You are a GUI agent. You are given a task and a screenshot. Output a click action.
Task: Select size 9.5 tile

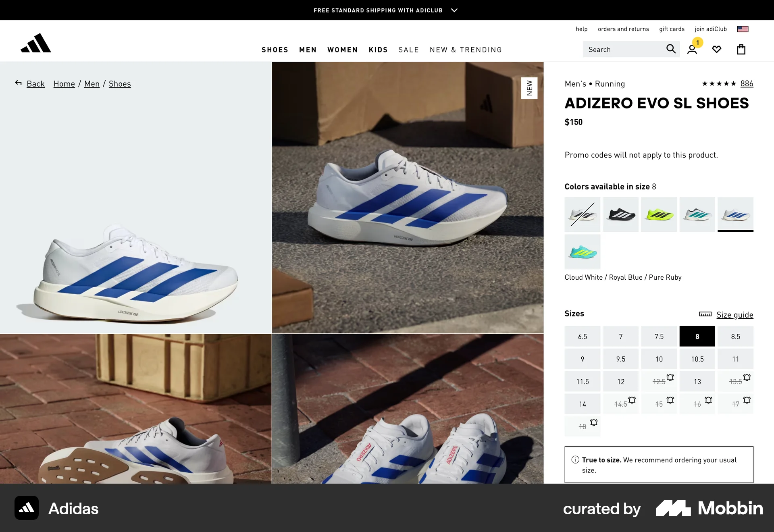tap(621, 359)
